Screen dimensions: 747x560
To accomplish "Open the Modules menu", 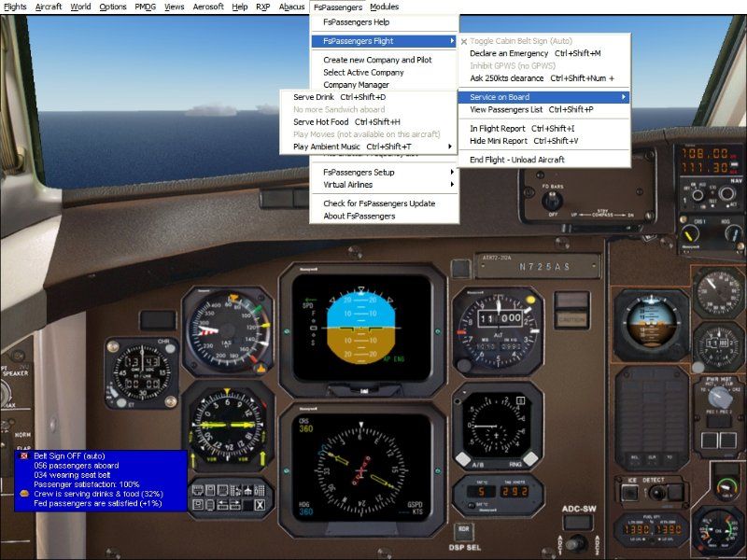I will tap(384, 7).
